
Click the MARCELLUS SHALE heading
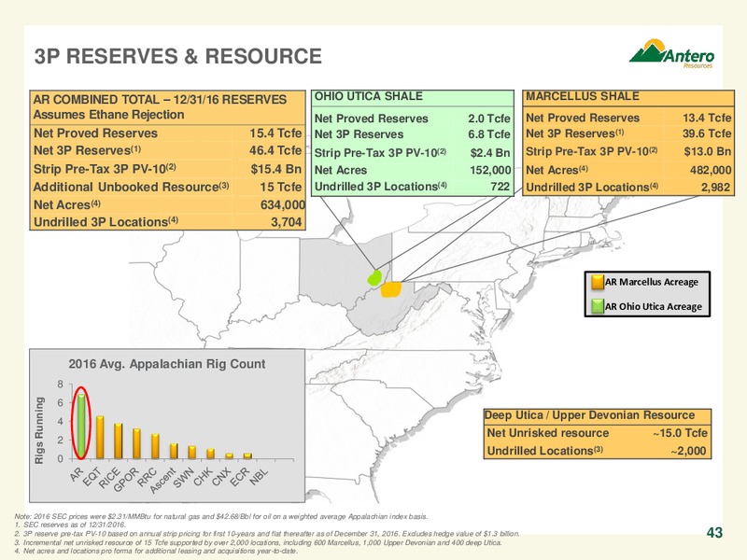(x=582, y=96)
